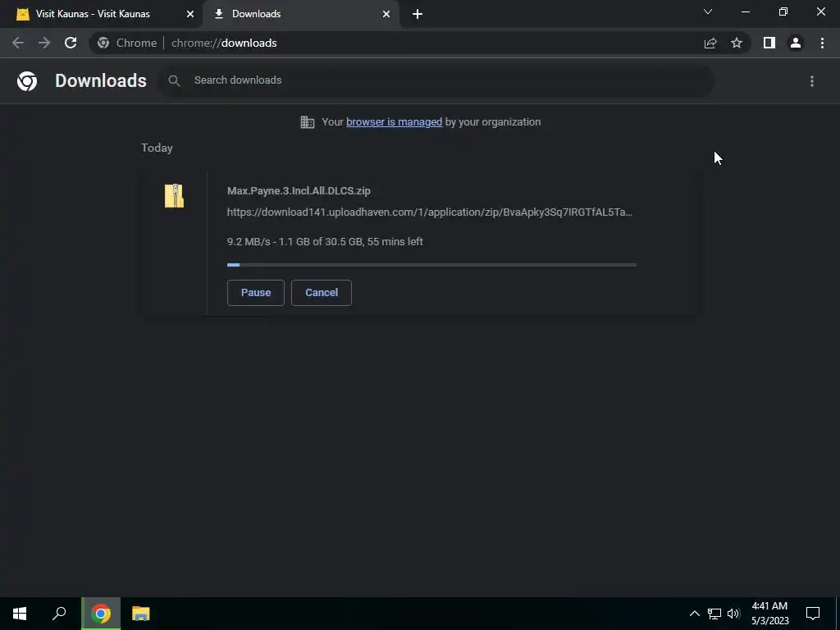Open the Chrome profile menu

tap(796, 43)
